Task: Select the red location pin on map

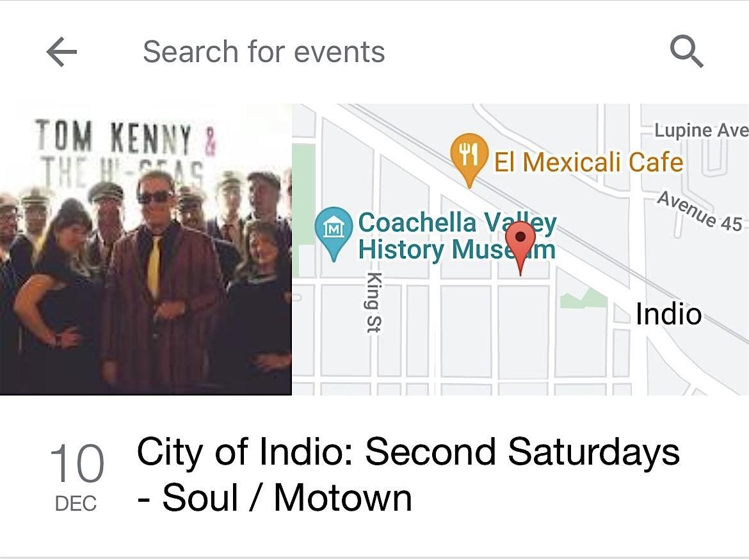Action: pos(520,244)
